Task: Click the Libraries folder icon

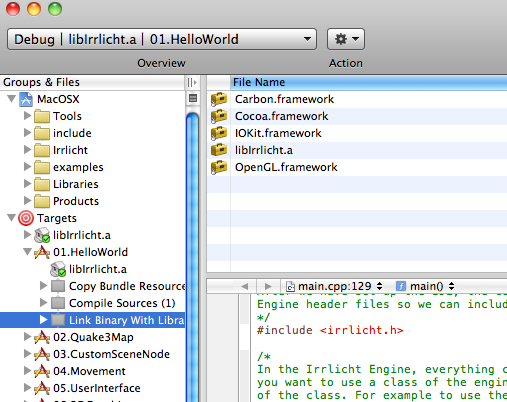Action: point(42,184)
